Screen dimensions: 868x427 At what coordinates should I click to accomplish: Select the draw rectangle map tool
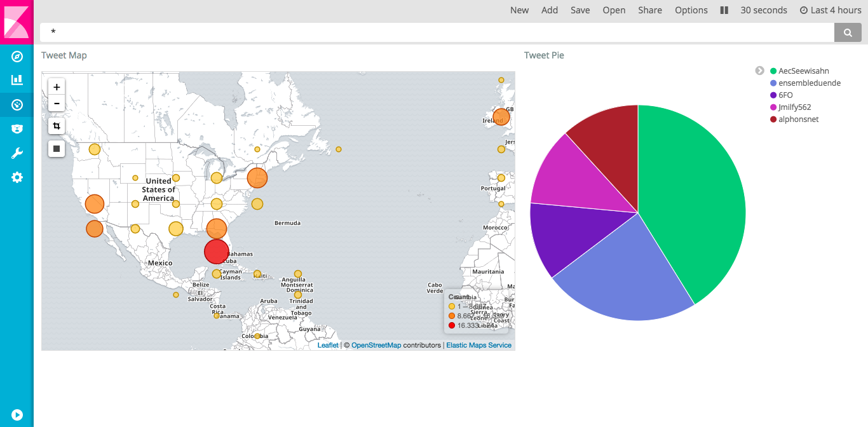coord(57,149)
